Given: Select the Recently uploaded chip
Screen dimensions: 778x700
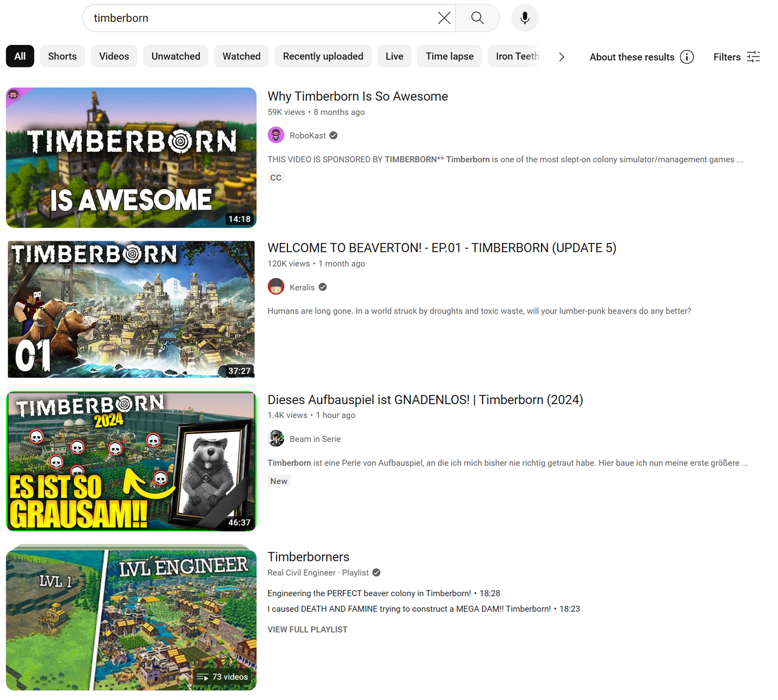Looking at the screenshot, I should point(323,57).
